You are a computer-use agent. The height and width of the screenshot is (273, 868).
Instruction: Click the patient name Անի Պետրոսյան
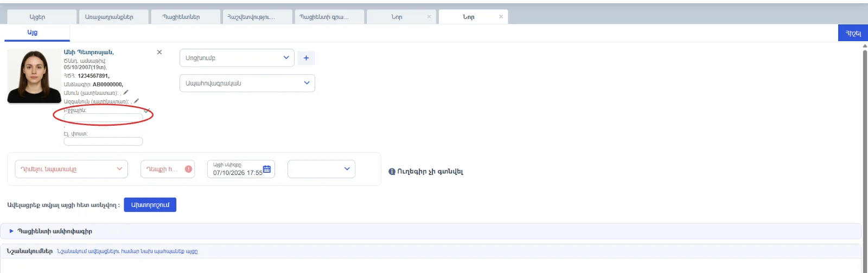coord(88,52)
